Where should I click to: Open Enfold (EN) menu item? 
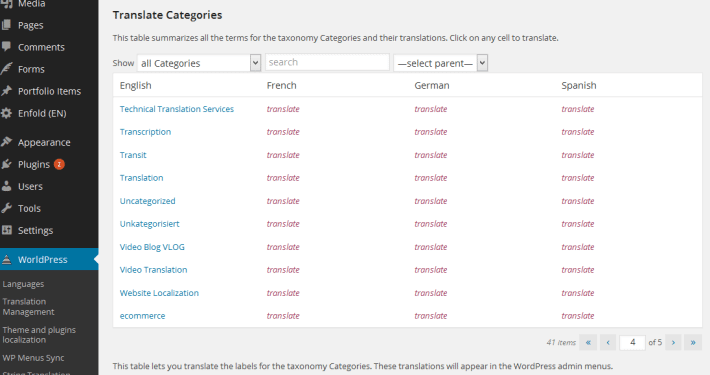tap(42, 113)
